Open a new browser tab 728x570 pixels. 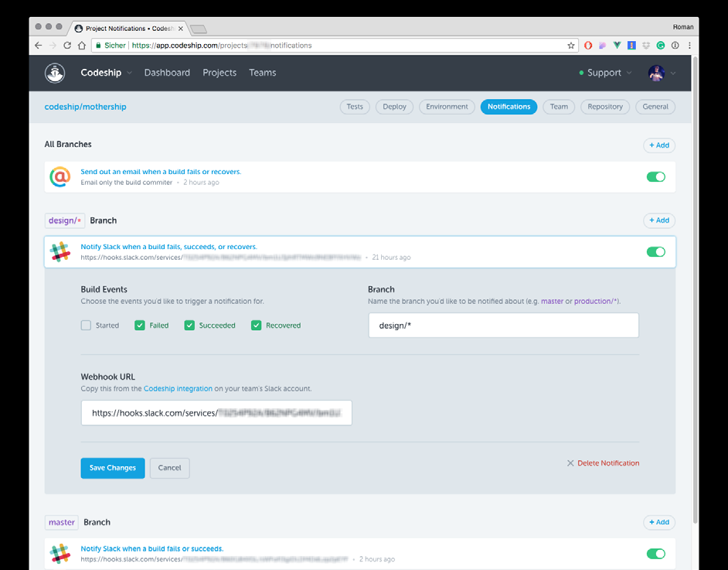pyautogui.click(x=199, y=29)
